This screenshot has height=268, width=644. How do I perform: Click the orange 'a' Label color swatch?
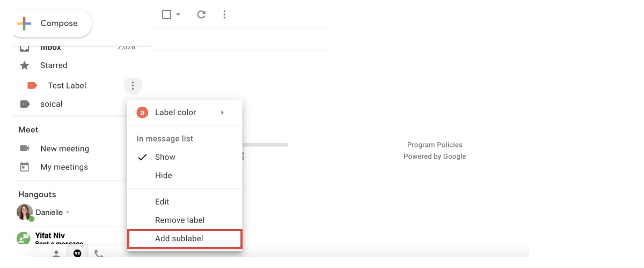[142, 113]
